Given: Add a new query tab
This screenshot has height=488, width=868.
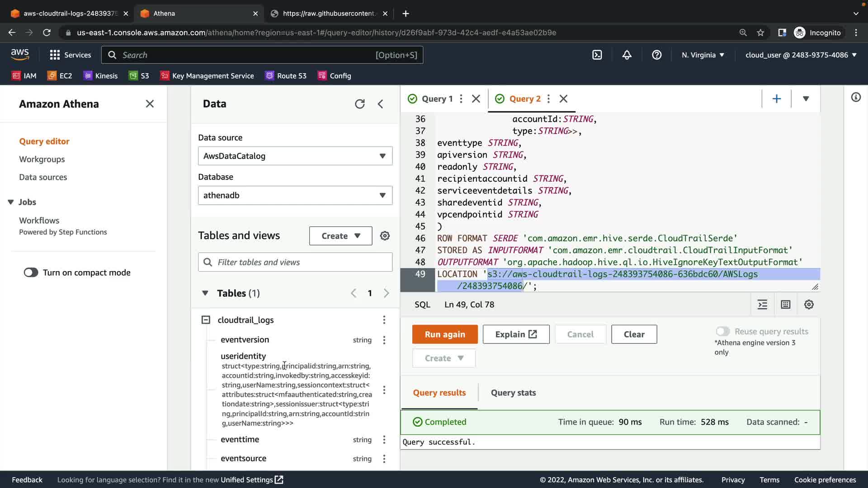Looking at the screenshot, I should pos(776,99).
